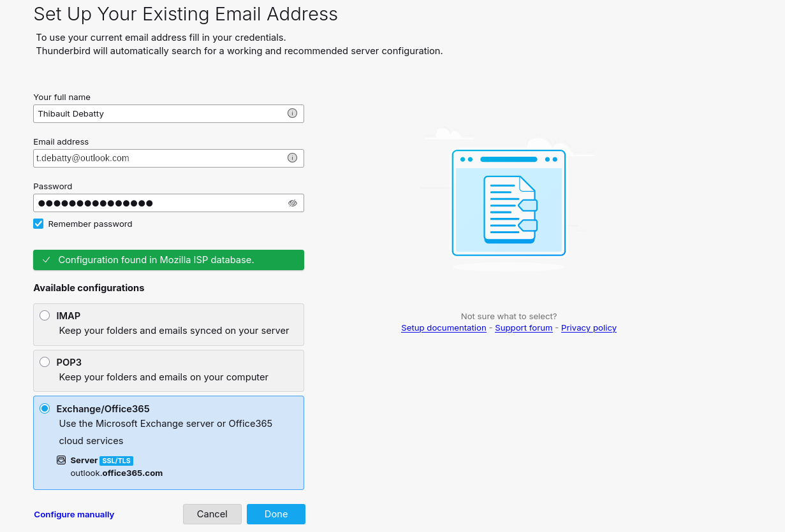
Task: Uncheck the Remember password checkbox
Action: [x=39, y=224]
